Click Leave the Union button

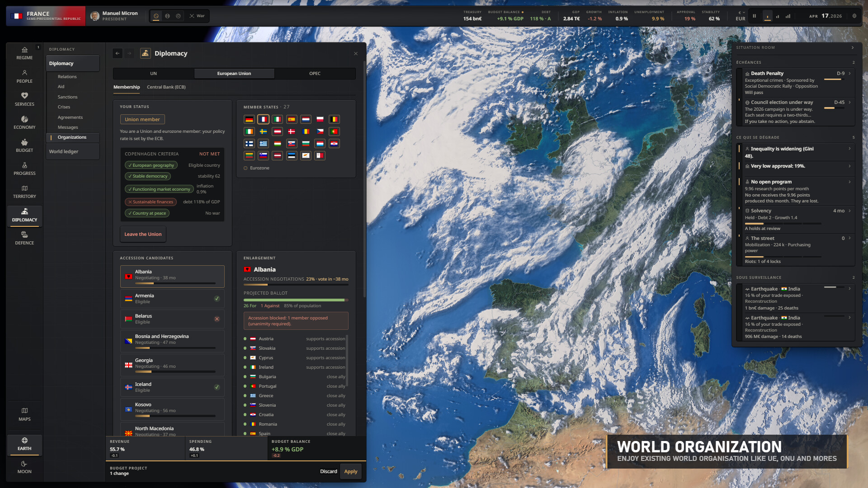tap(143, 235)
